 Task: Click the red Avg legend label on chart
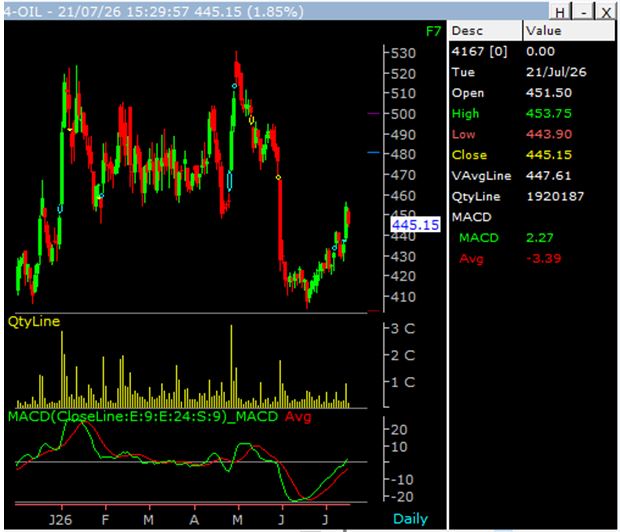tap(298, 417)
